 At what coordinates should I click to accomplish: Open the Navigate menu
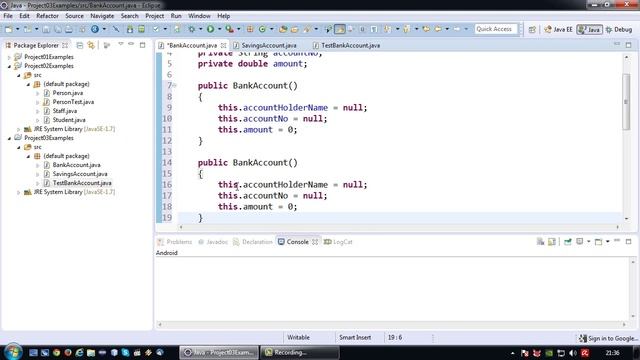pos(102,16)
